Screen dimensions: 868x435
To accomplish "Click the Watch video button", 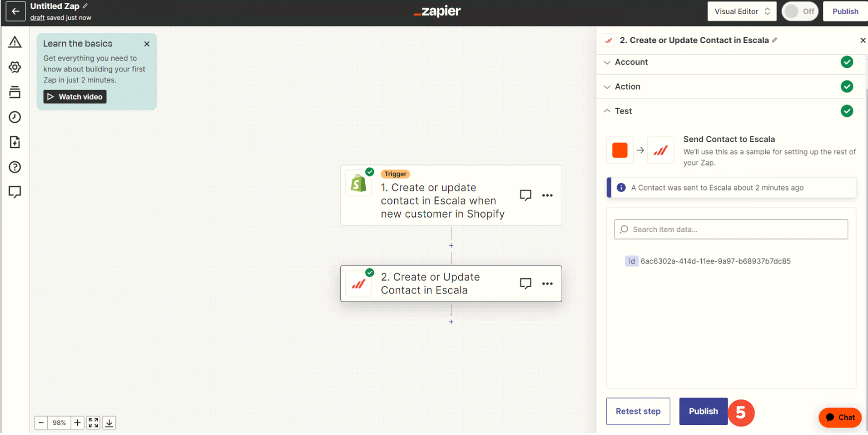I will tap(75, 96).
